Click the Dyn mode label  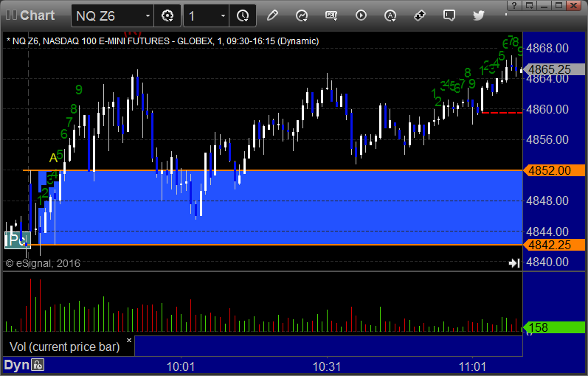point(16,365)
